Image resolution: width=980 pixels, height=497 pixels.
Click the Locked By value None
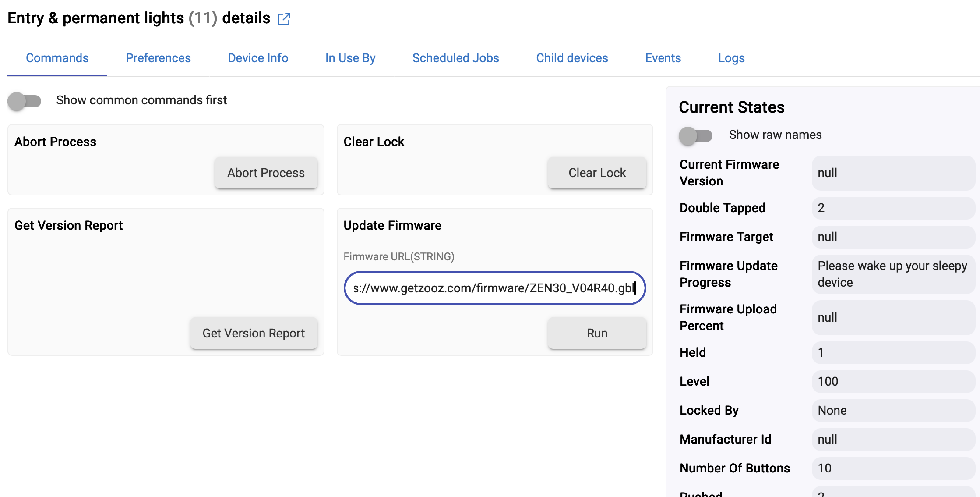892,411
